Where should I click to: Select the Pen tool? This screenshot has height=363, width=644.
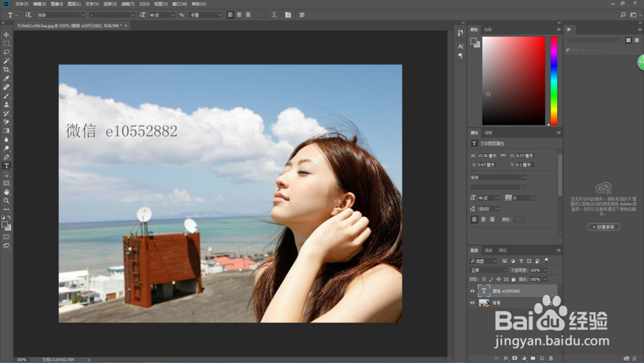[6, 157]
